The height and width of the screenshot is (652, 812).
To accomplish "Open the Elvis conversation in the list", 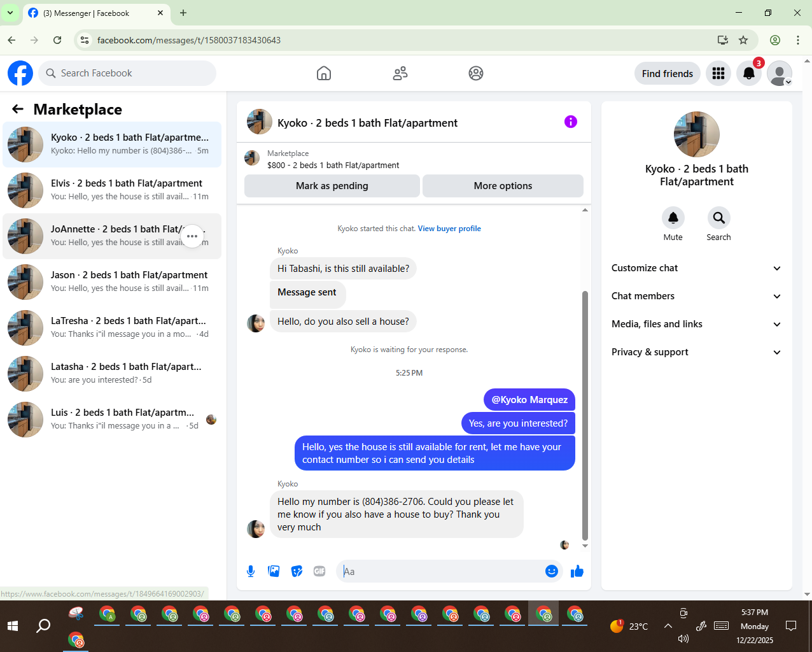I will tap(112, 190).
